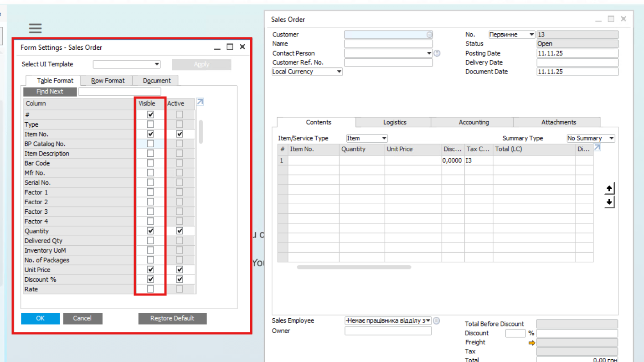Image resolution: width=644 pixels, height=362 pixels.
Task: Open the Summary Type dropdown
Action: 591,138
